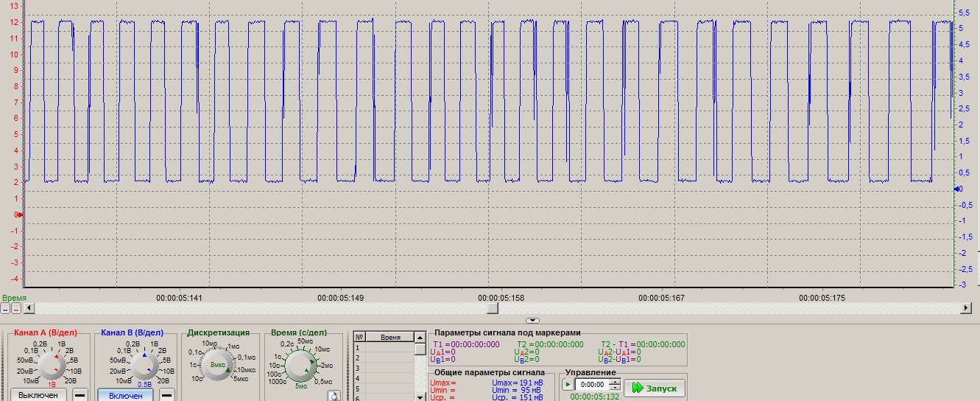Click the blue marker icon beside the timeline
Screen dimensions: 980x401
coord(5,308)
